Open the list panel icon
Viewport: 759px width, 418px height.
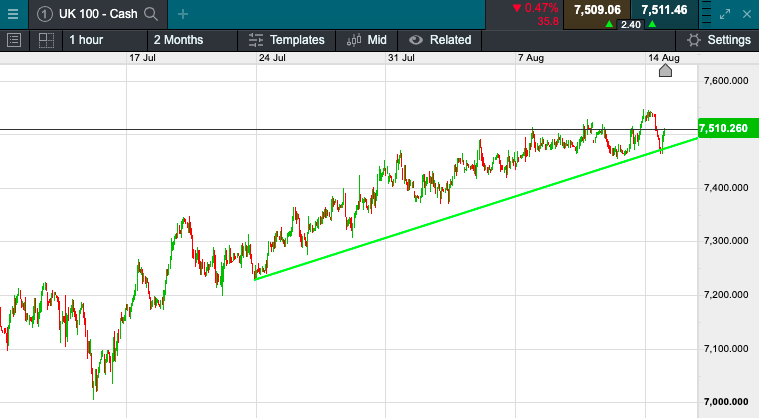14,40
